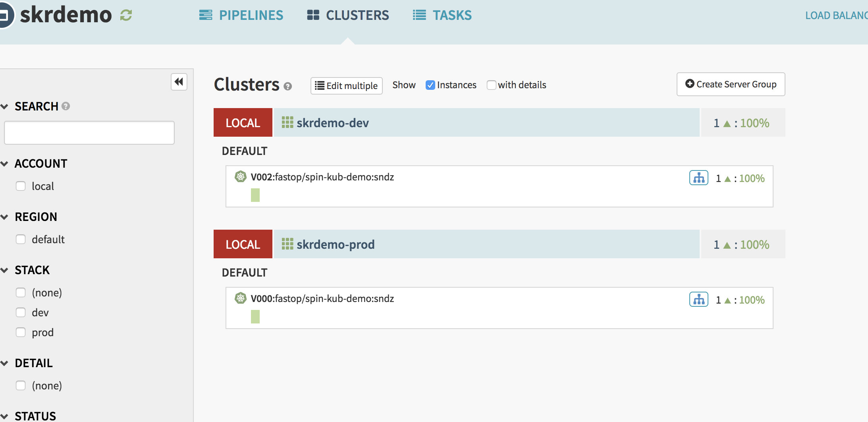Open the PIPELINES tab

pyautogui.click(x=241, y=15)
